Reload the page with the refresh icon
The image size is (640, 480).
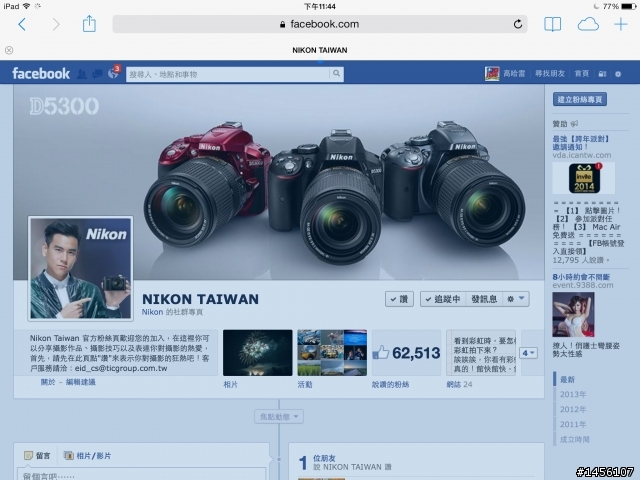point(518,24)
